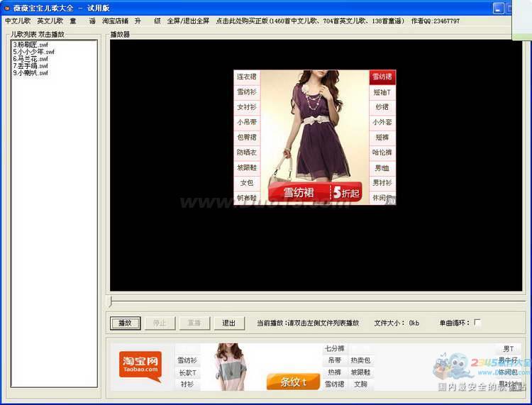532x405 pixels.
Task: Click 热裤 in the bottom banner
Action: tap(335, 372)
